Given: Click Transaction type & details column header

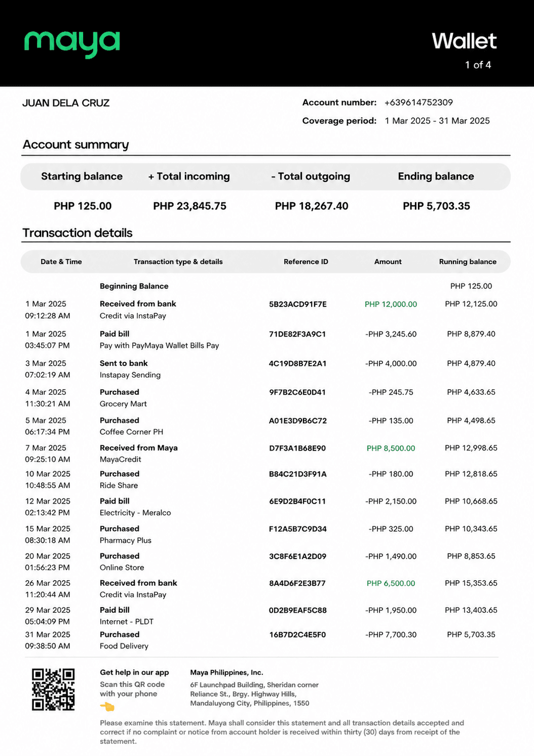Looking at the screenshot, I should point(178,262).
